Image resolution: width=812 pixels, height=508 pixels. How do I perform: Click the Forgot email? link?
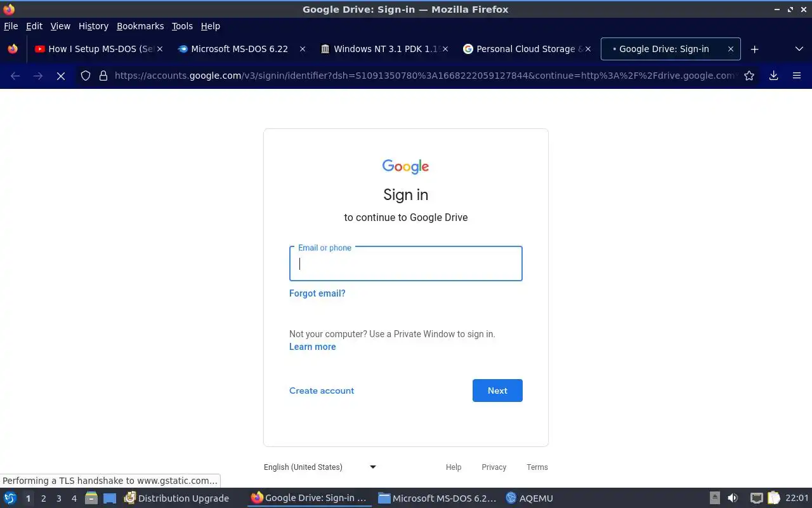[317, 293]
